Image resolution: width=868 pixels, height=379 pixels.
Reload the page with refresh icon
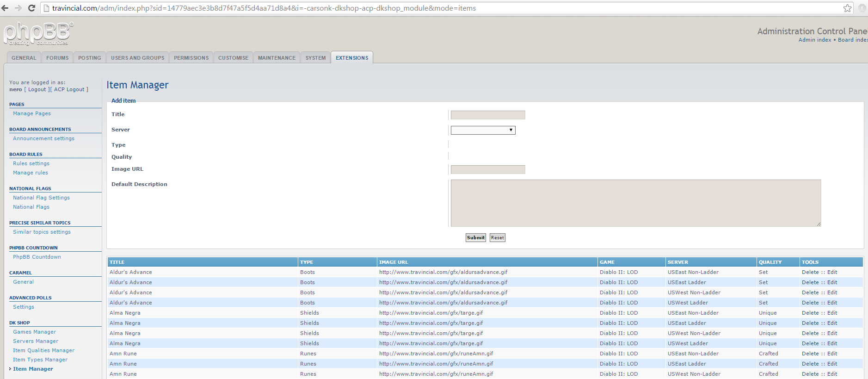[31, 8]
